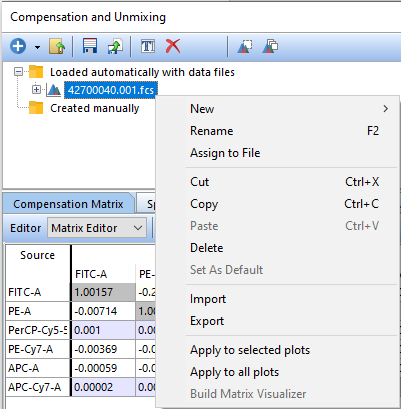
Task: Click the red X delete icon
Action: (x=173, y=46)
